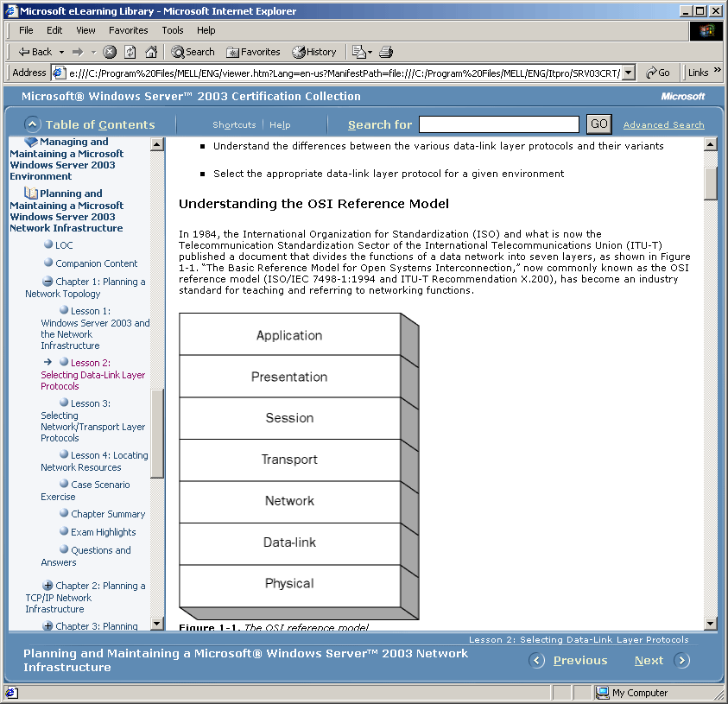Open the Edit menu
728x704 pixels.
[54, 30]
